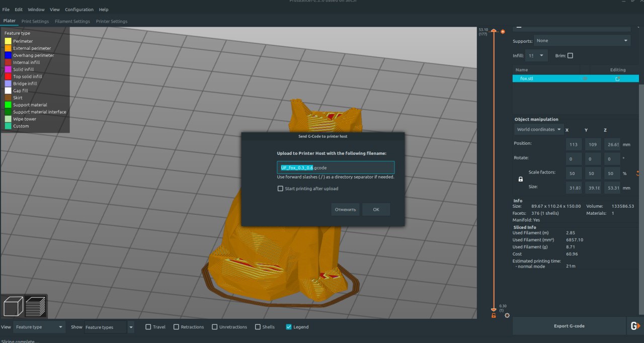Switch to sliced layers preview icon
This screenshot has height=343, width=644.
[x=35, y=306]
